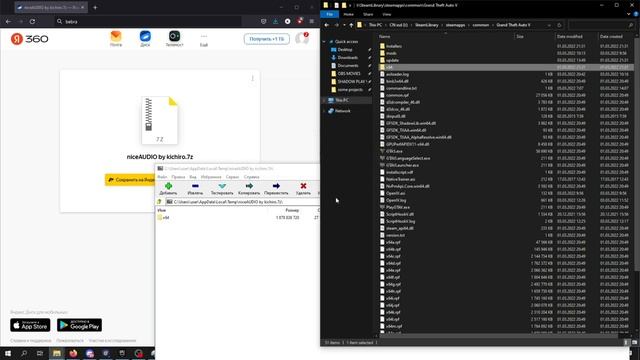This screenshot has height=360, width=640.
Task: Click the App Store badge
Action: point(30,325)
